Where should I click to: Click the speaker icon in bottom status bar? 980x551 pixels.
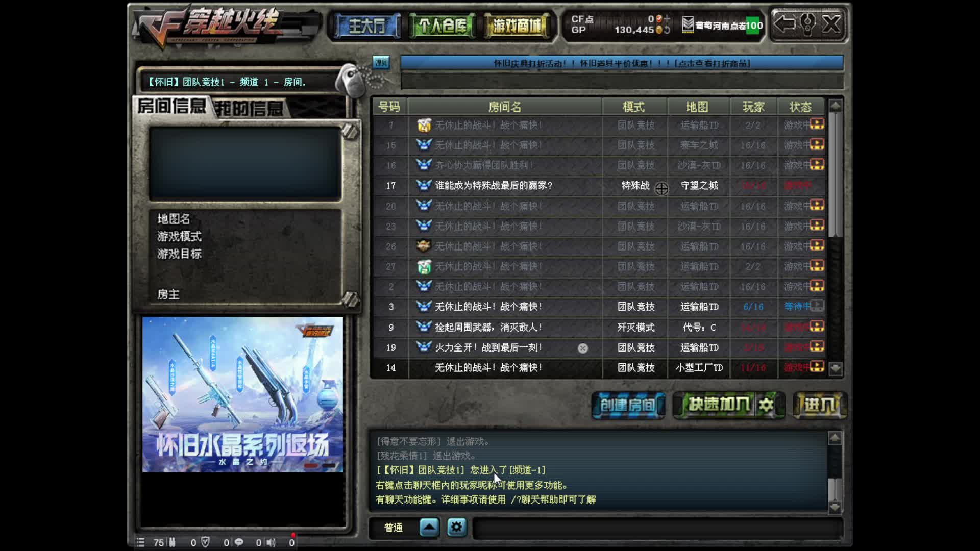[271, 542]
